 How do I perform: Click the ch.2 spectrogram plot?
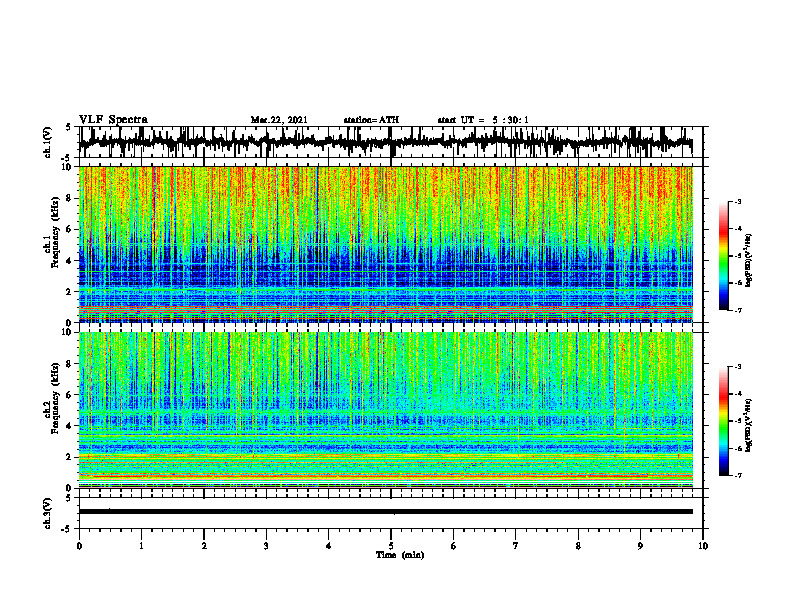coord(385,410)
